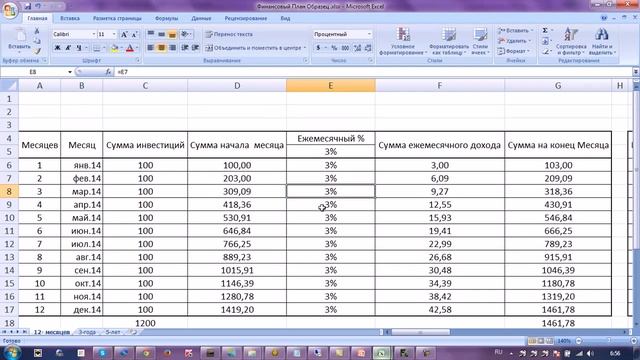This screenshot has height=360, width=640.
Task: Open Найти и выделить menu
Action: click(x=602, y=41)
